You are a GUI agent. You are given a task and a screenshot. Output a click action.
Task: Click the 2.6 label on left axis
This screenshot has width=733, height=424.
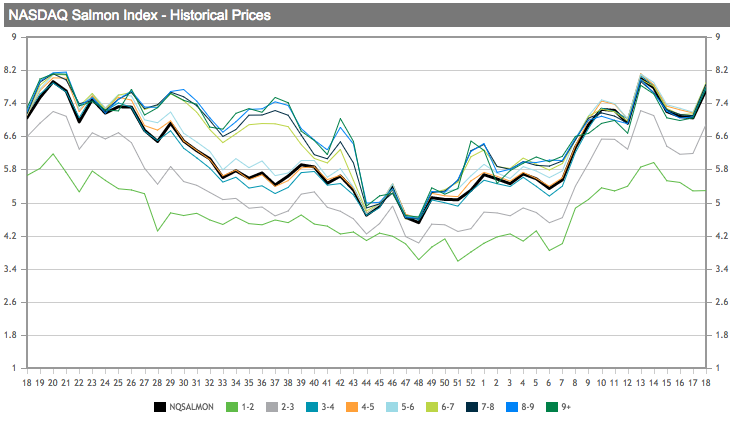pos(10,302)
